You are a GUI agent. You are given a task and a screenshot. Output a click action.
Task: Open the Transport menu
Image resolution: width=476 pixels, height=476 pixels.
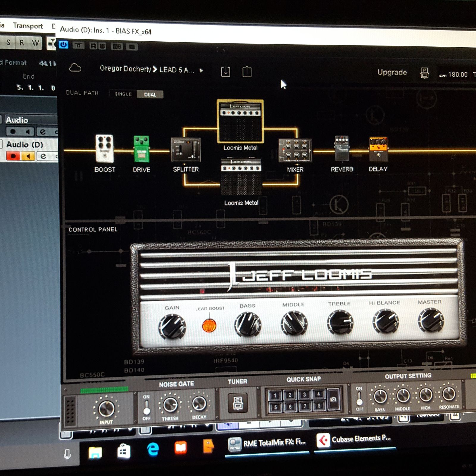click(x=28, y=26)
